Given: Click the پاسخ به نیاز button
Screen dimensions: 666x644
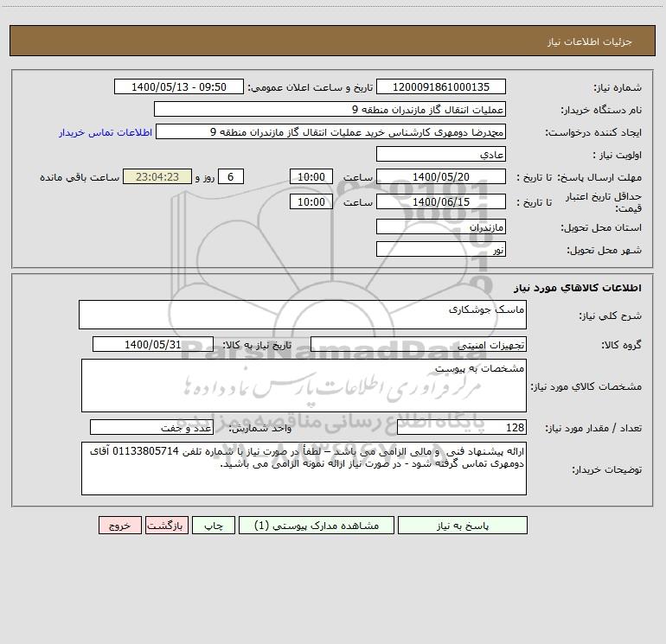Looking at the screenshot, I should tap(462, 525).
